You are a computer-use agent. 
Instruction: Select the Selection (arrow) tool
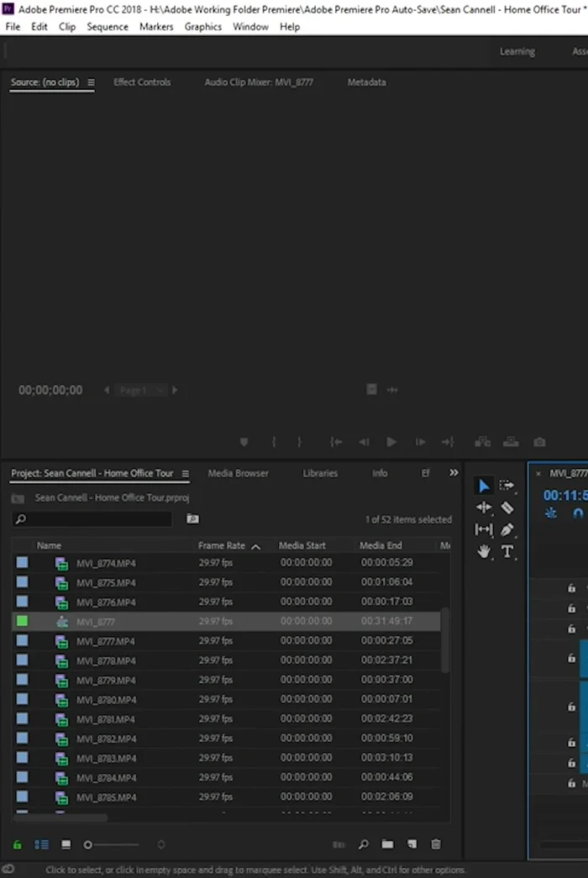click(484, 486)
